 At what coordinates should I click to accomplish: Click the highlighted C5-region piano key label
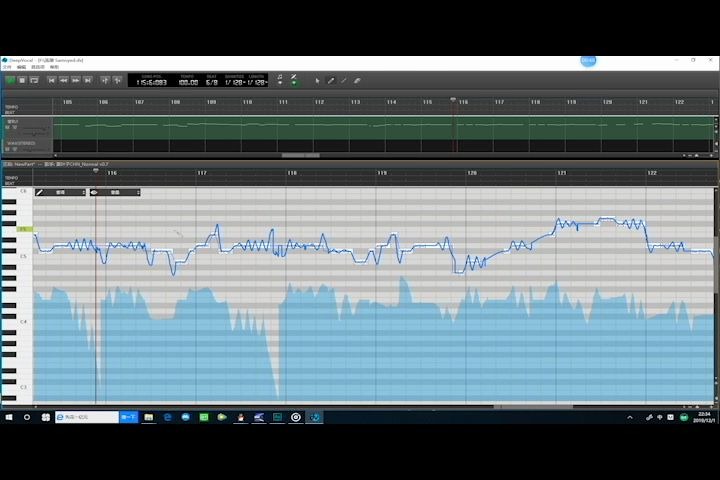click(23, 229)
